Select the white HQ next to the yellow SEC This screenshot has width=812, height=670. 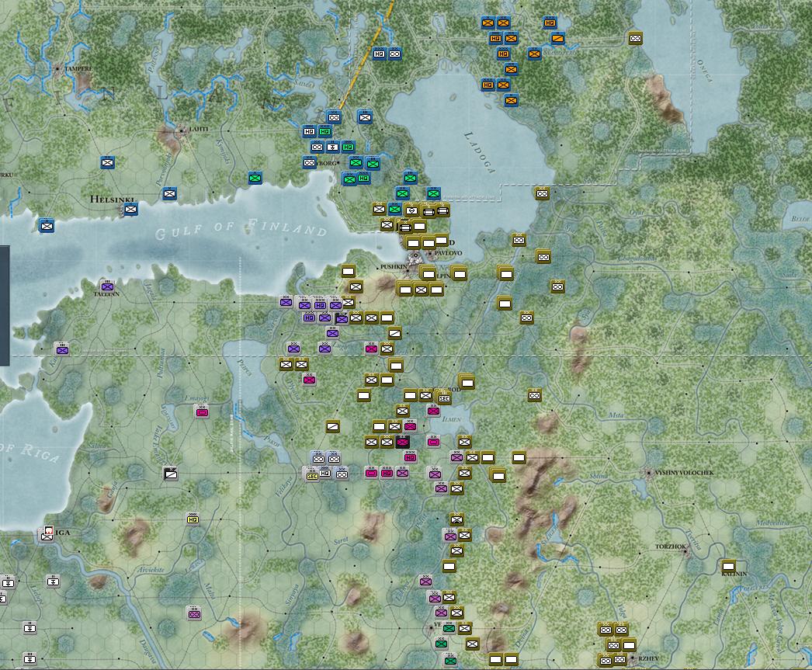click(x=324, y=473)
